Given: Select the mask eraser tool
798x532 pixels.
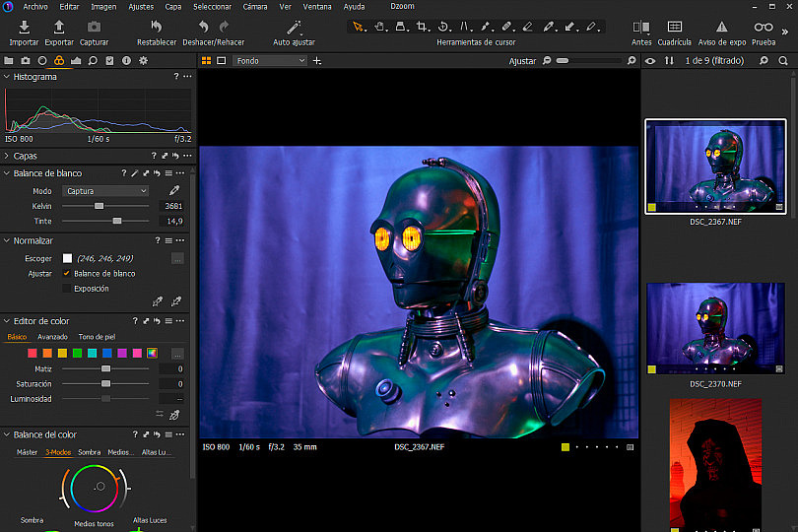Looking at the screenshot, I should pyautogui.click(x=528, y=27).
